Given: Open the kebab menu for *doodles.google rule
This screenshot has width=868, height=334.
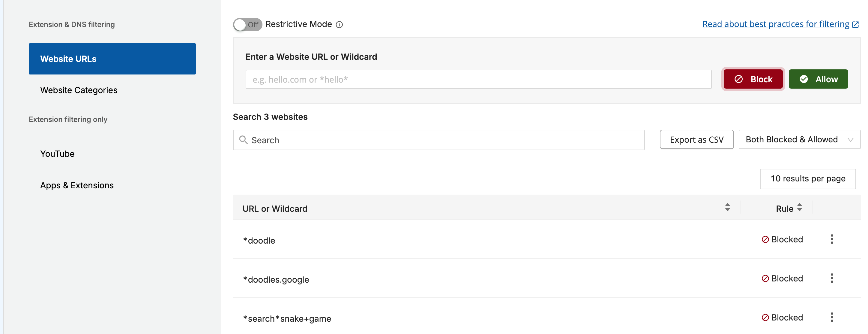Looking at the screenshot, I should click(x=832, y=278).
